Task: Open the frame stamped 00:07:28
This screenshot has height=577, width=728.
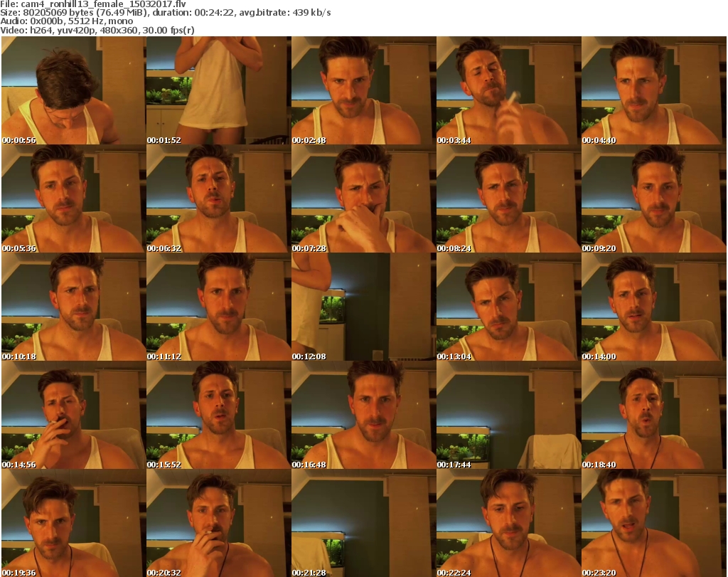Action: pos(363,198)
